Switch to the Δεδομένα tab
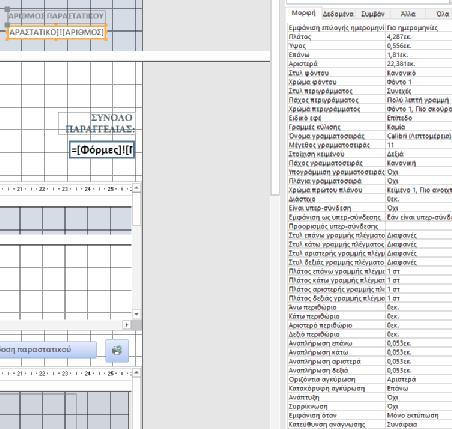 coord(338,14)
